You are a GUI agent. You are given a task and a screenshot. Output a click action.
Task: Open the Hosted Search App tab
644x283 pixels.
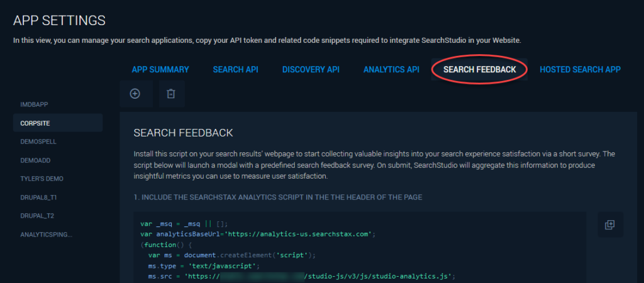580,69
